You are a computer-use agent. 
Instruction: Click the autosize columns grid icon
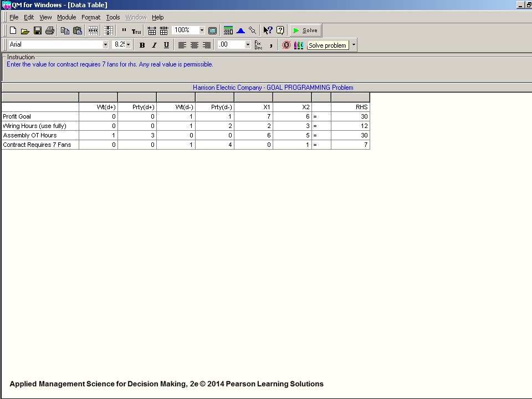(93, 30)
